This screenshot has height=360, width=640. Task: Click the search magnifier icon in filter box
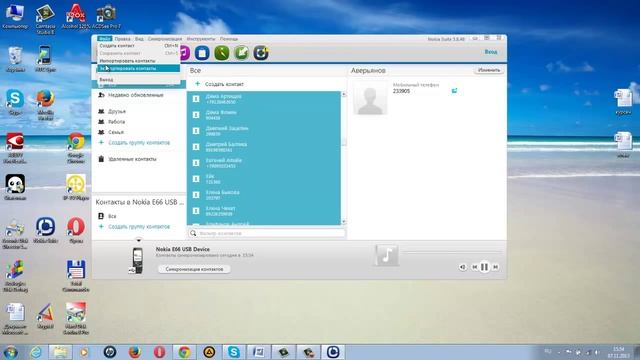(193, 233)
